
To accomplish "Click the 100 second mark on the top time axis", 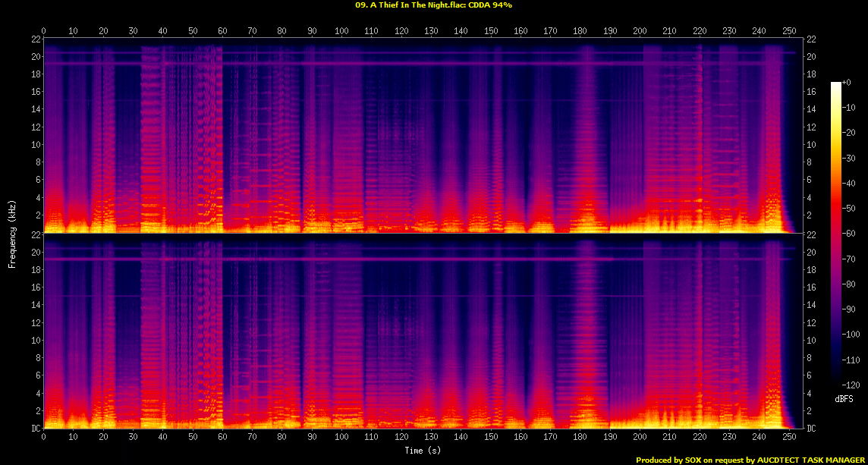I will [x=342, y=31].
